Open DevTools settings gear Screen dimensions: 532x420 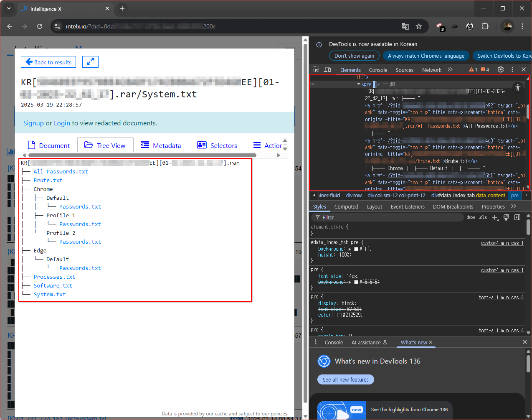[x=501, y=69]
